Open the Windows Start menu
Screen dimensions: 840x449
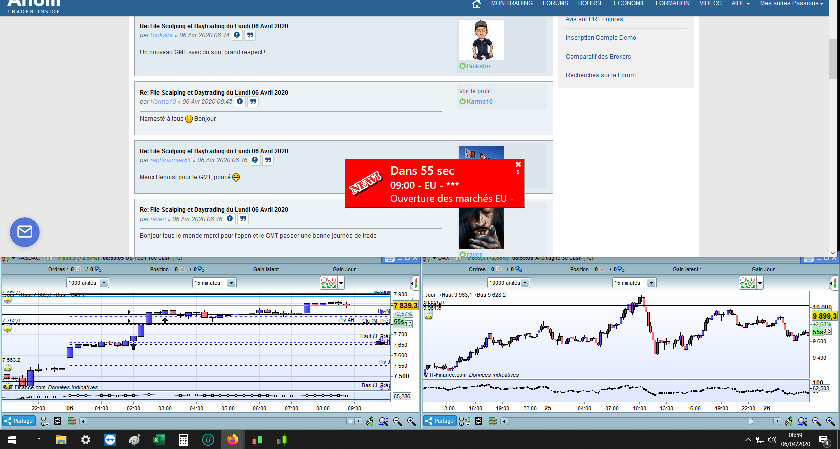[11, 440]
